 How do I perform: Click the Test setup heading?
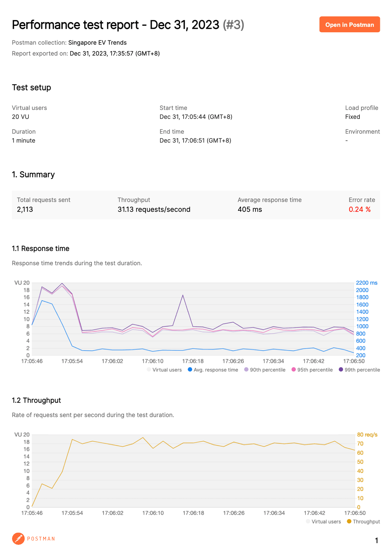[x=31, y=88]
